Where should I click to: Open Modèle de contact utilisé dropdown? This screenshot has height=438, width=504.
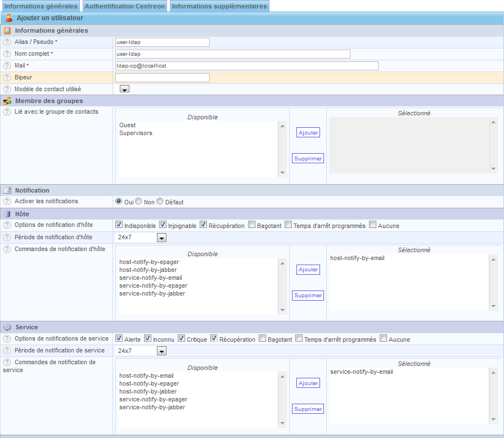pos(124,89)
